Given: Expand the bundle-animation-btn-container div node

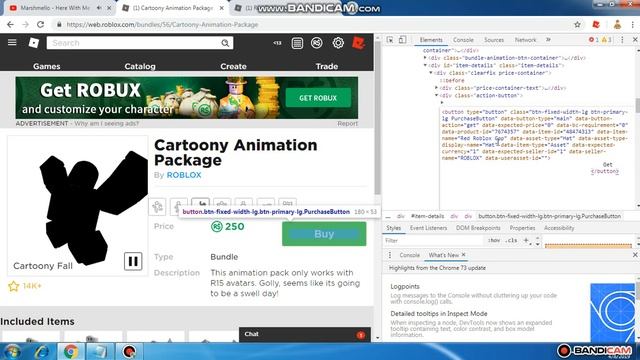Looking at the screenshot, I should pos(425,58).
